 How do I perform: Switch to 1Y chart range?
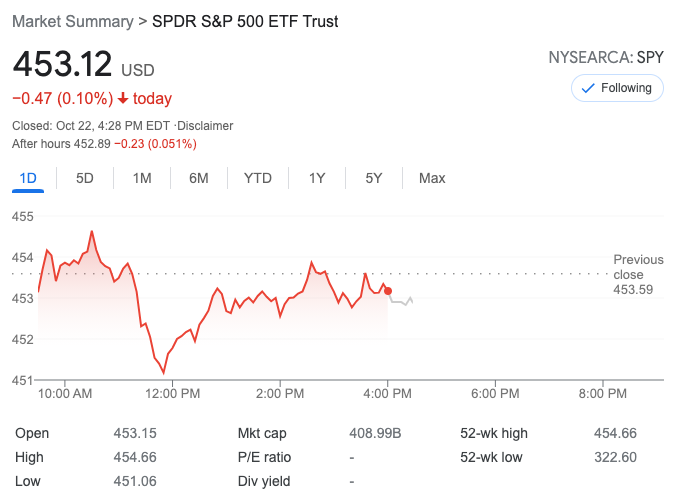317,178
